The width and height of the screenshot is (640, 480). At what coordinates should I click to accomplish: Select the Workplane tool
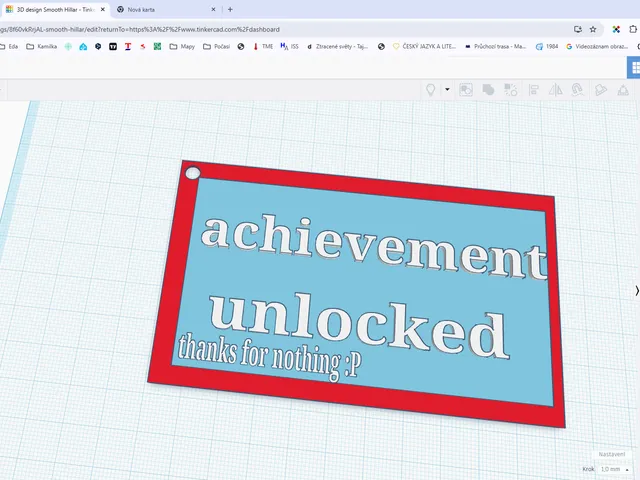coord(600,90)
